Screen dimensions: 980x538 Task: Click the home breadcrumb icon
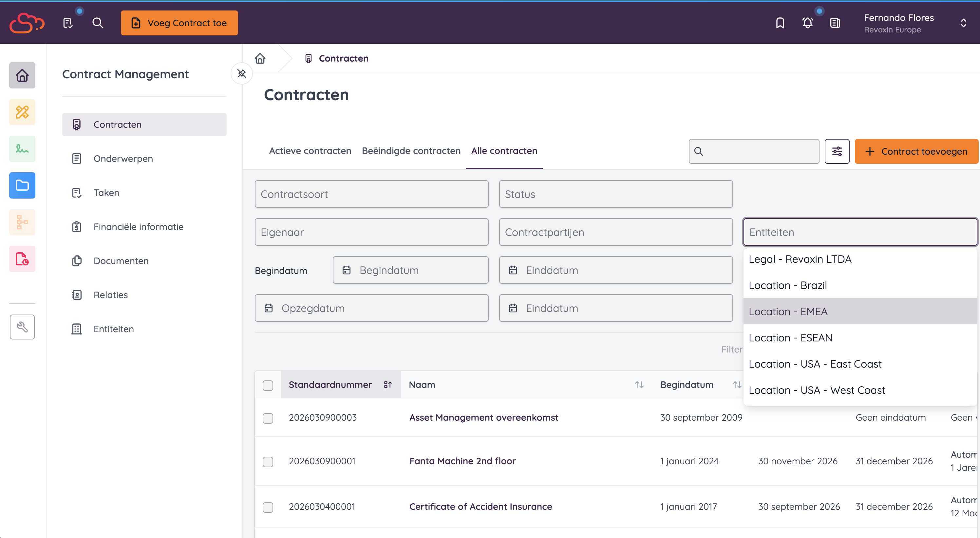pos(260,58)
